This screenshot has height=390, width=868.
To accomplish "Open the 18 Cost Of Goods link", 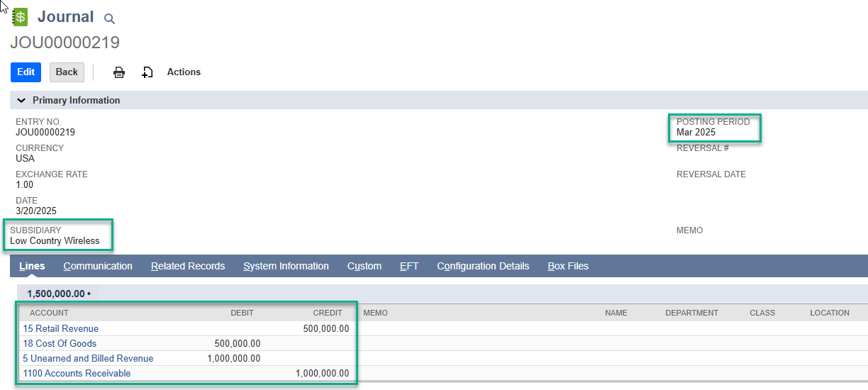I will [60, 344].
